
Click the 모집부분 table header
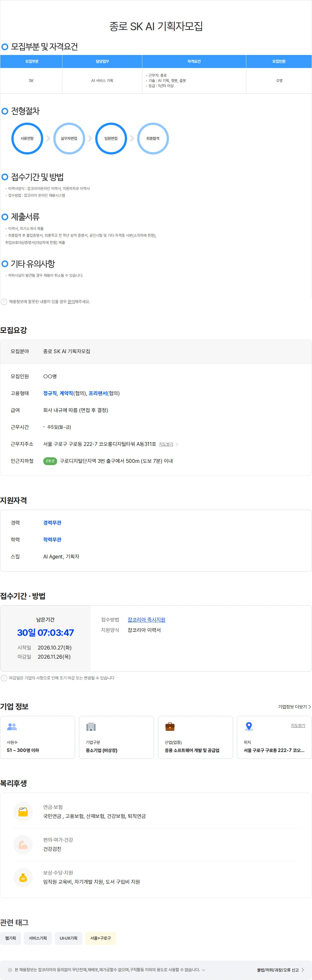[31, 61]
